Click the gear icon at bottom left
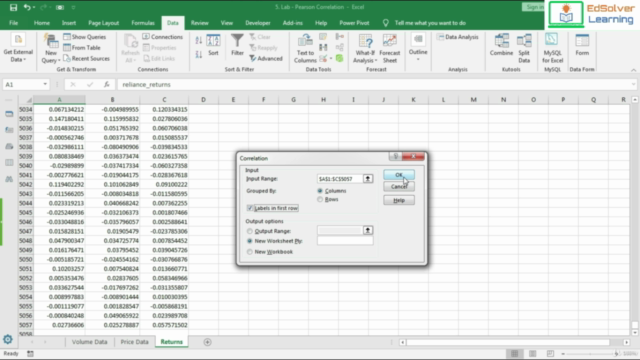640x360 pixels. pos(8,339)
